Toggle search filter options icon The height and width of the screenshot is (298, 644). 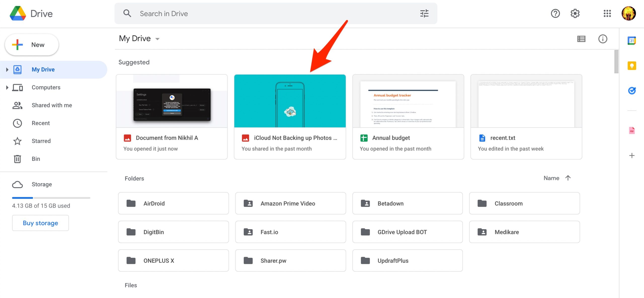pos(424,13)
